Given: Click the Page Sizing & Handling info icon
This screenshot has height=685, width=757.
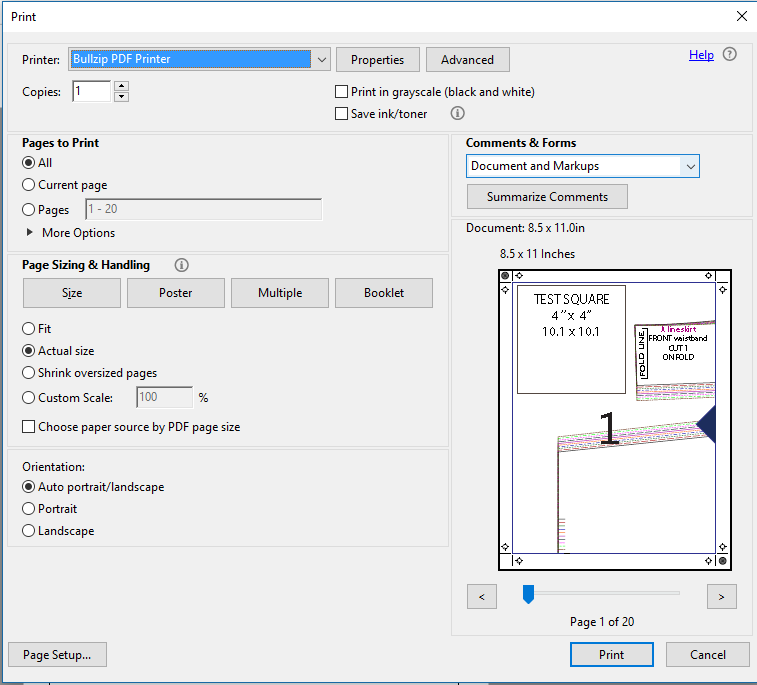Looking at the screenshot, I should pyautogui.click(x=182, y=265).
